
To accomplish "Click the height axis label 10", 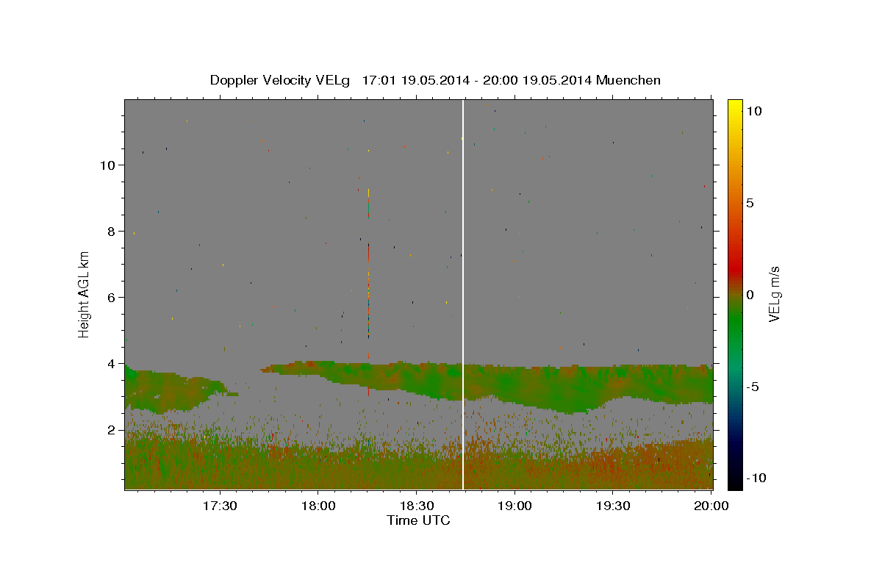I will (108, 165).
